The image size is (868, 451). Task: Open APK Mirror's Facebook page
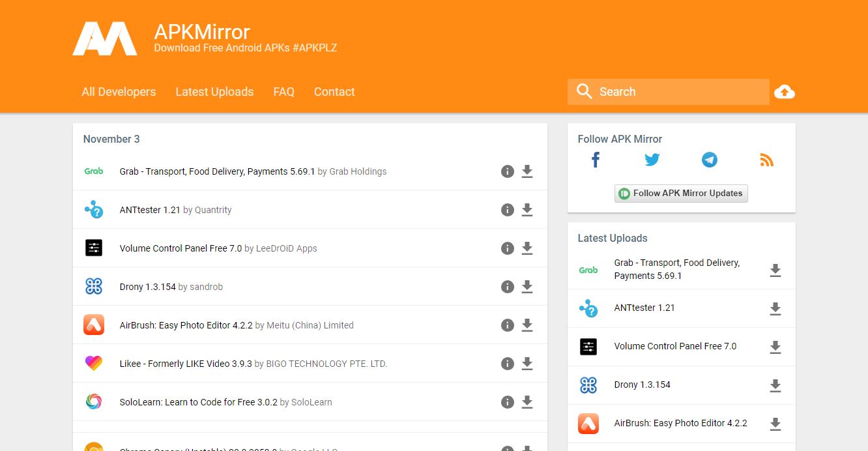(x=596, y=160)
